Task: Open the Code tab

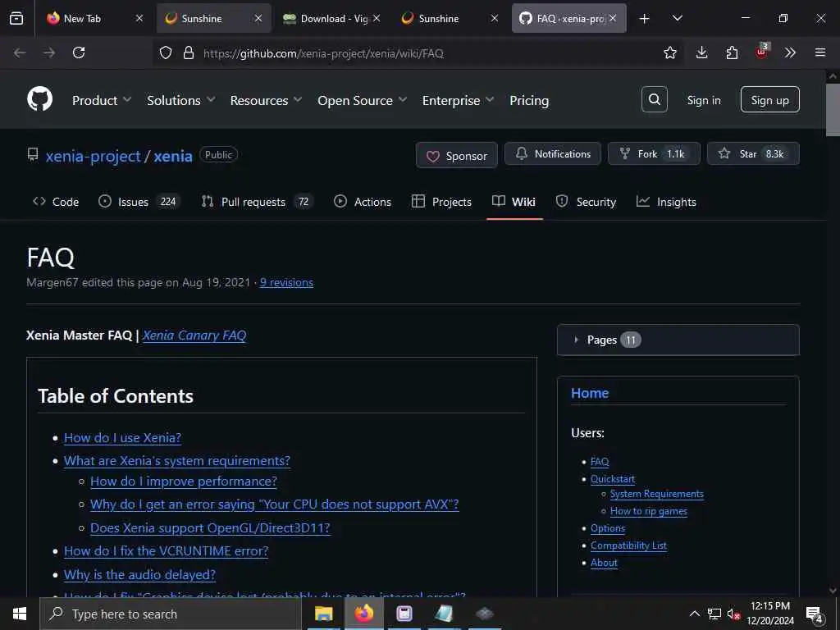Action: [56, 202]
